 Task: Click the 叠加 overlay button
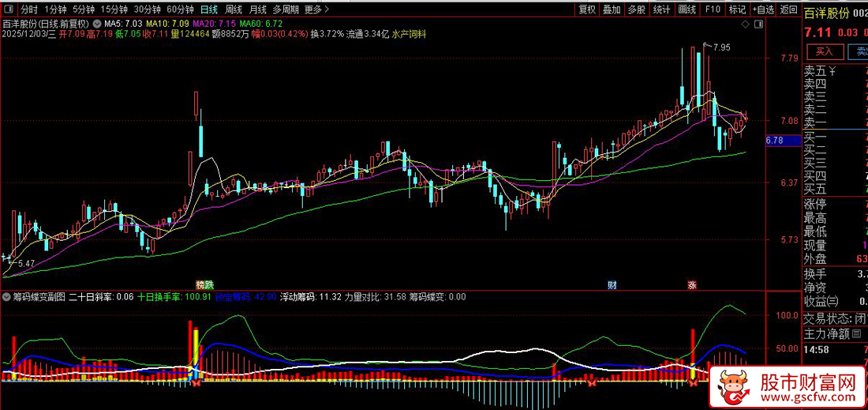[x=612, y=9]
